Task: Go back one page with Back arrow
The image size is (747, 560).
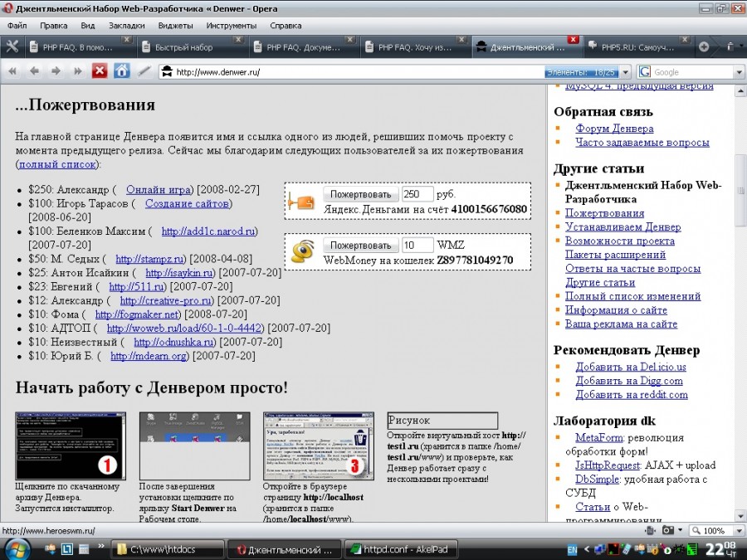Action: (x=34, y=71)
